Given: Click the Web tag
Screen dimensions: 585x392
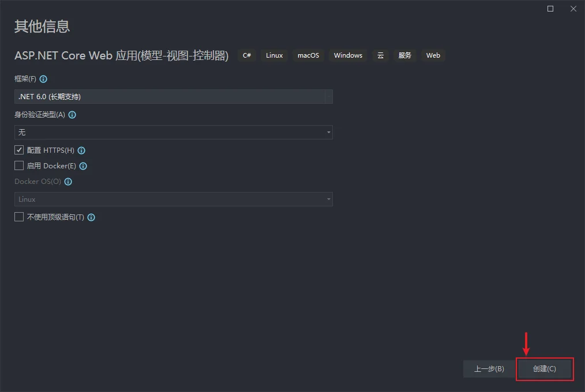Looking at the screenshot, I should (x=433, y=55).
